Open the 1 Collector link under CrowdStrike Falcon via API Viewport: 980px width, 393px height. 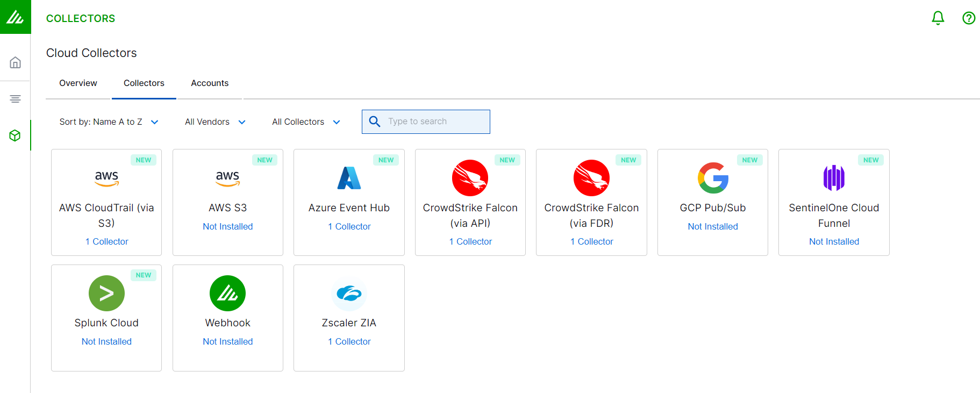470,242
